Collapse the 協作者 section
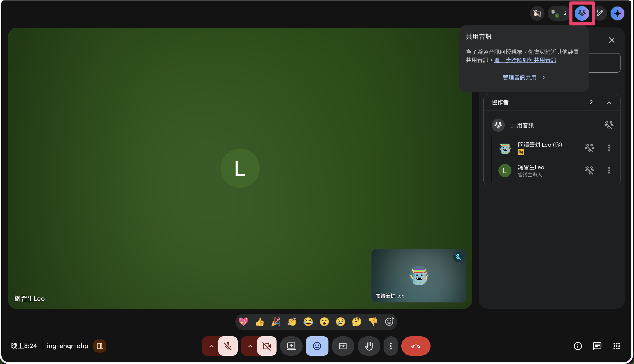 point(609,103)
